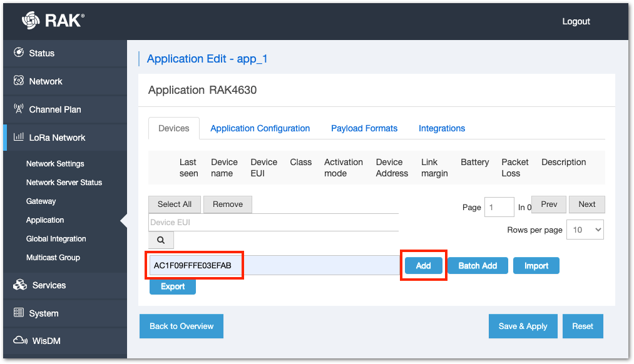Select the Integrations tab

point(442,128)
